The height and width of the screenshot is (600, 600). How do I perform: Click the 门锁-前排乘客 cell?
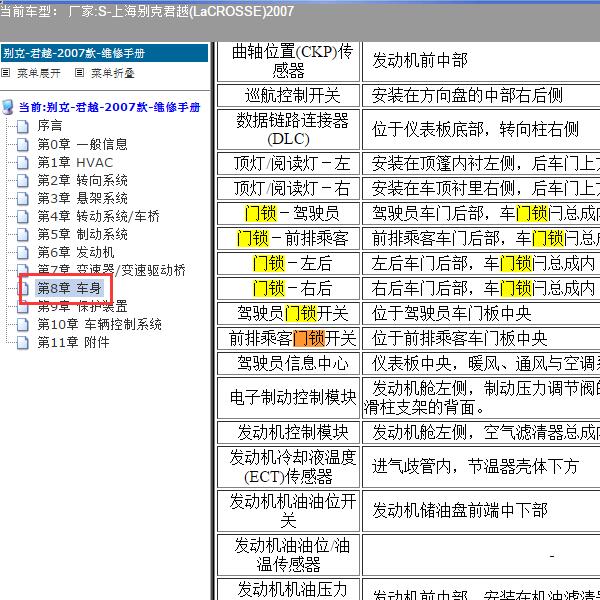click(x=289, y=238)
